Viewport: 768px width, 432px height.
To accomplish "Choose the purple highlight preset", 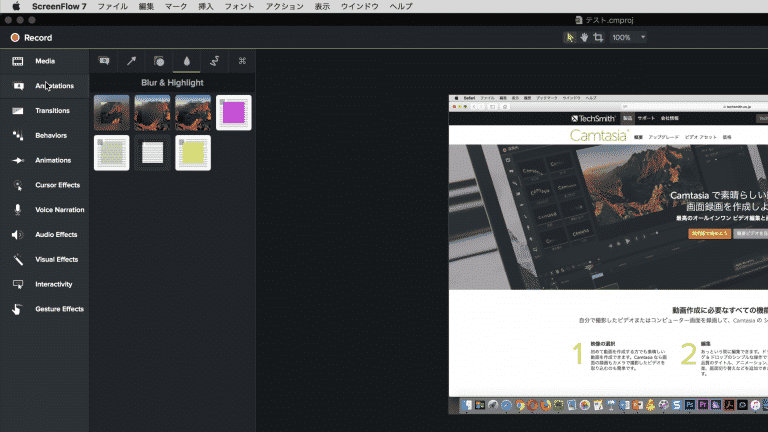I will tap(234, 113).
